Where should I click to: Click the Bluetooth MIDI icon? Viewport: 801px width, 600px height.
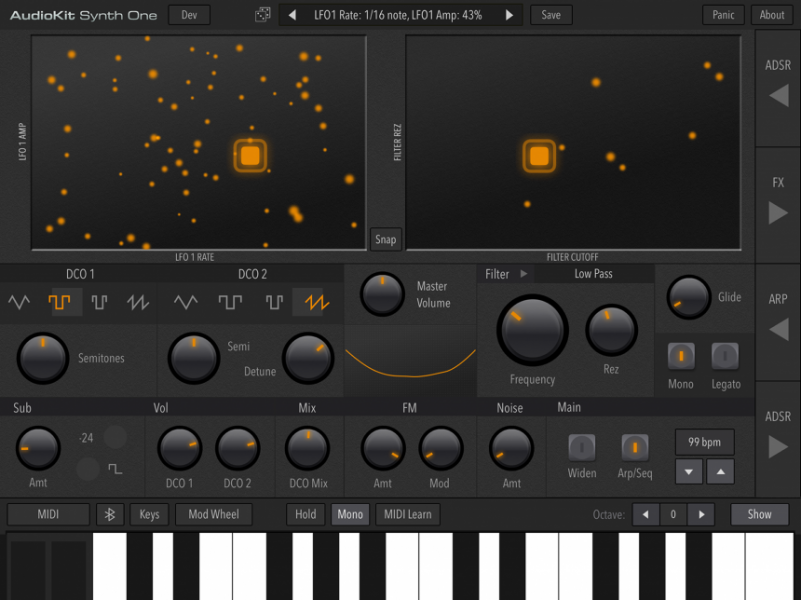coord(110,514)
